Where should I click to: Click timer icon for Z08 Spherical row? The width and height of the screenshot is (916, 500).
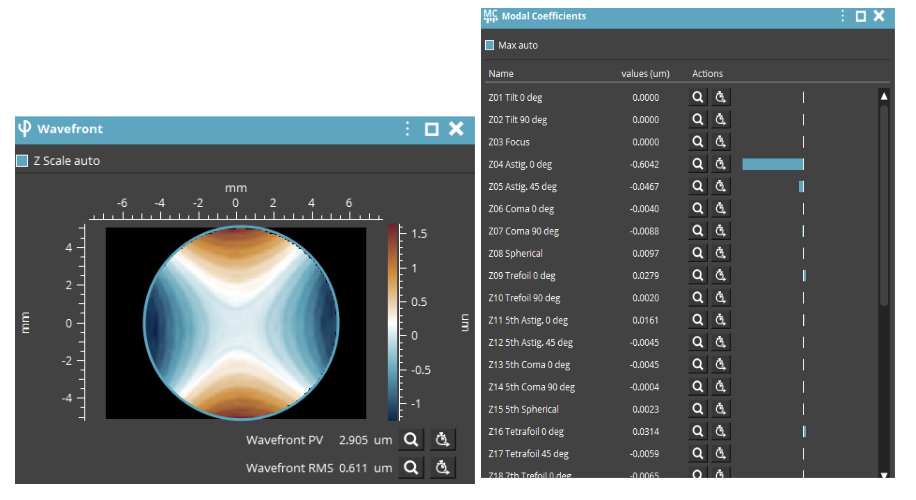tap(721, 253)
